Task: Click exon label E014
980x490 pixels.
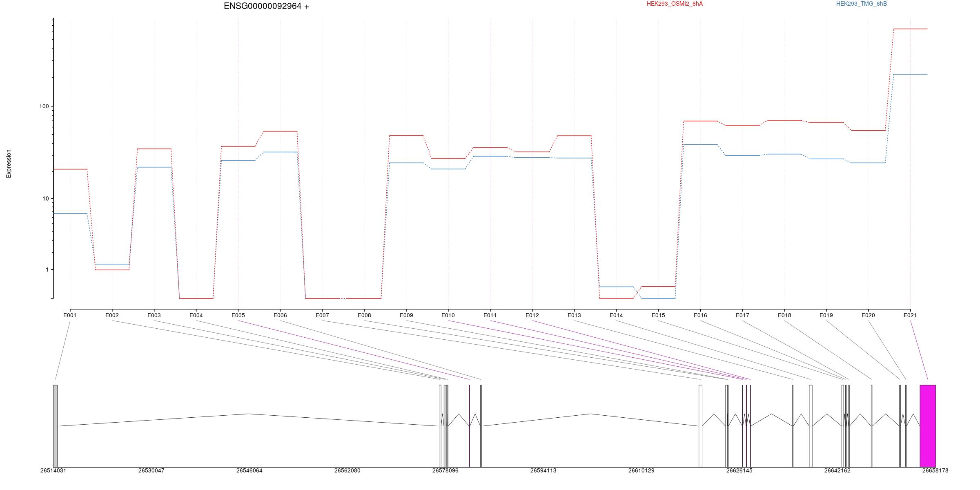Action: (x=616, y=315)
